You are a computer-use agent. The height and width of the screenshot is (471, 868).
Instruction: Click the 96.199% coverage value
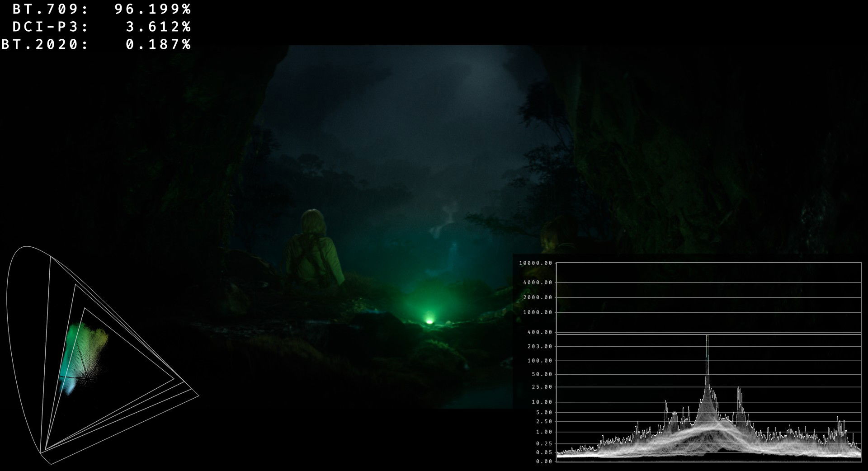[x=153, y=9]
